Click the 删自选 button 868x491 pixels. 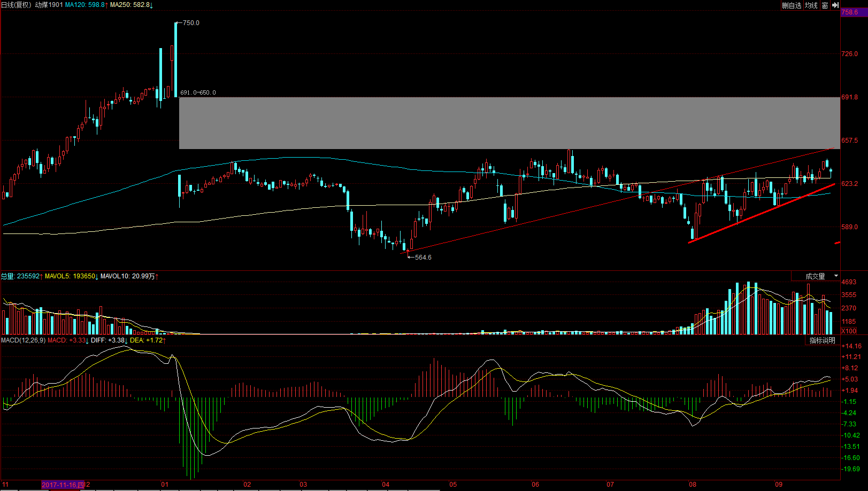pyautogui.click(x=792, y=5)
